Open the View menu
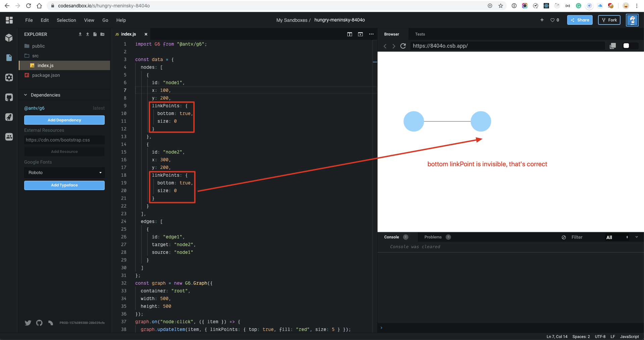The width and height of the screenshot is (644, 340). point(89,20)
